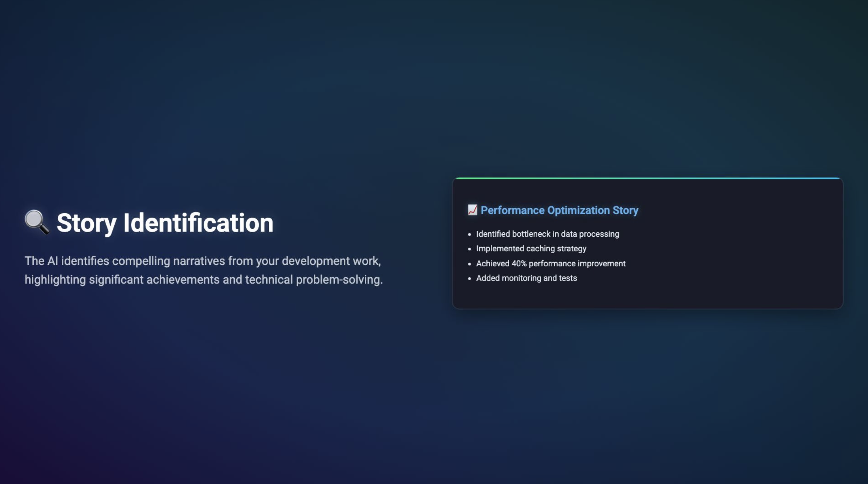The height and width of the screenshot is (484, 868).
Task: Click the bullet dot before Identified bottleneck
Action: 469,234
